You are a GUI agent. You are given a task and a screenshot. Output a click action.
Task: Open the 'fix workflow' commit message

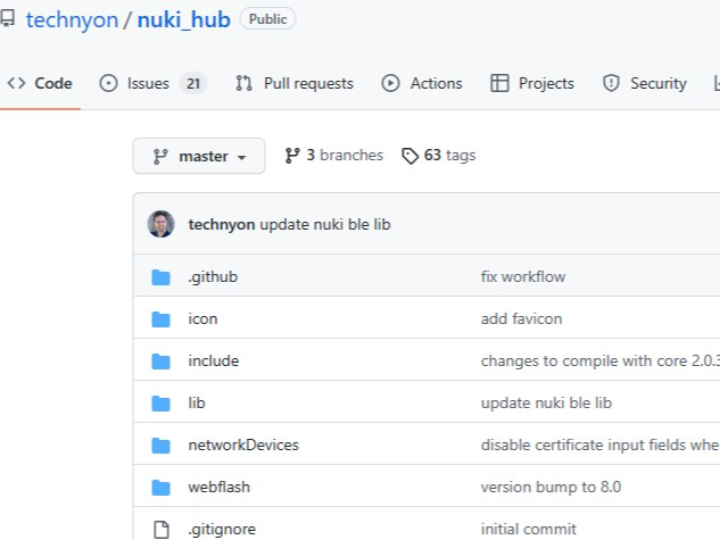[x=523, y=277]
